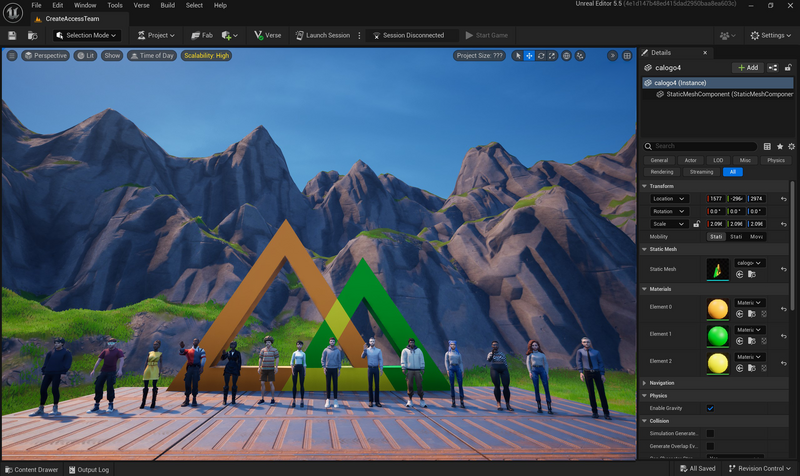The width and height of the screenshot is (800, 476).
Task: Open Launch Session options kebab menu
Action: (359, 35)
